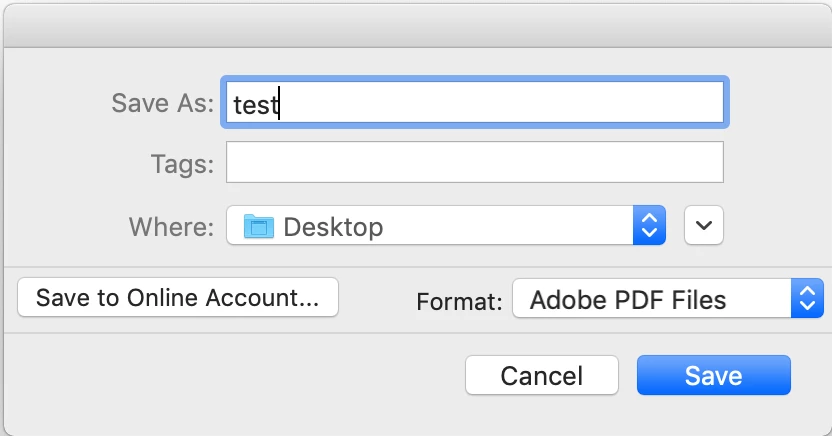Click into the Tags text field

coord(474,162)
